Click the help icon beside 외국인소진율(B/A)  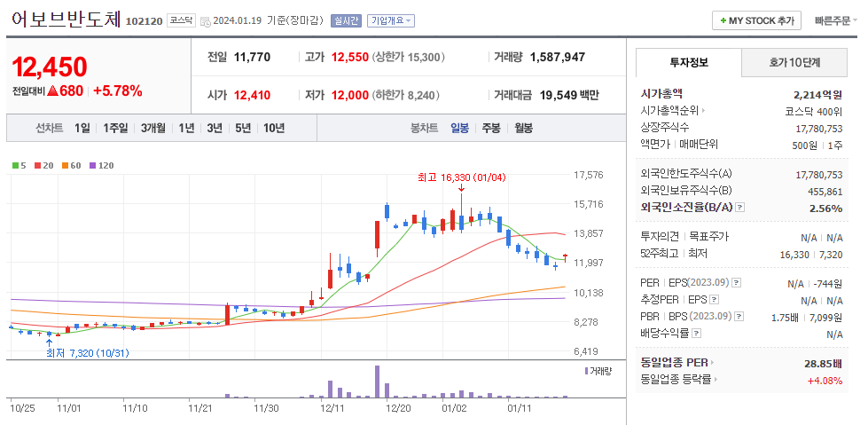coord(739,208)
